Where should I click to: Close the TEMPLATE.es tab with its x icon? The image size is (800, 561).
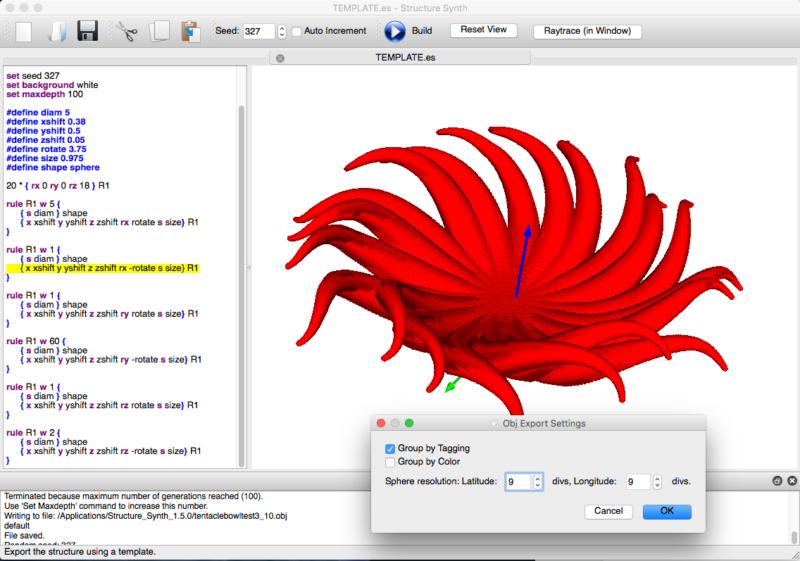[x=280, y=58]
